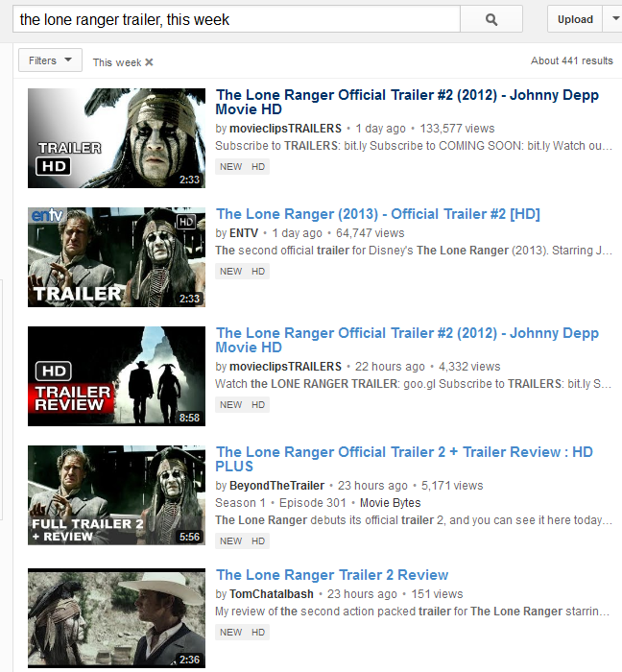Screen dimensions: 622x672
Task: Visit the BeyondTheTrailer channel
Action: pyautogui.click(x=276, y=486)
